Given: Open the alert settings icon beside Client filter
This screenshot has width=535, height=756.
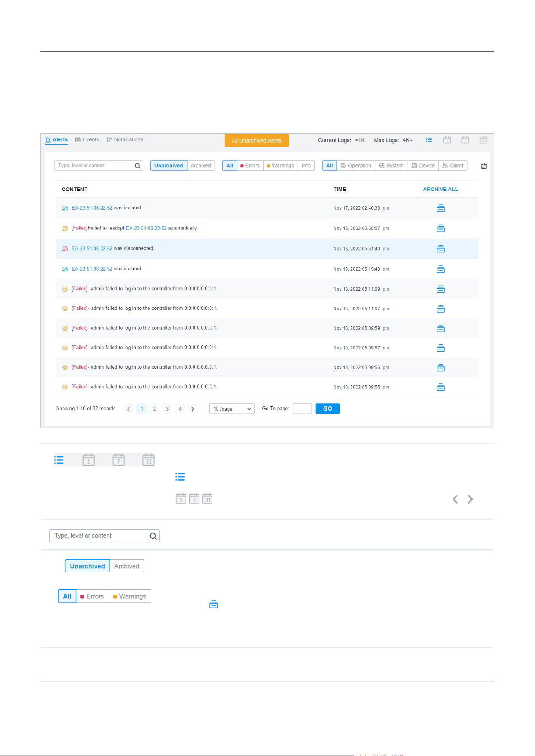Looking at the screenshot, I should point(484,166).
